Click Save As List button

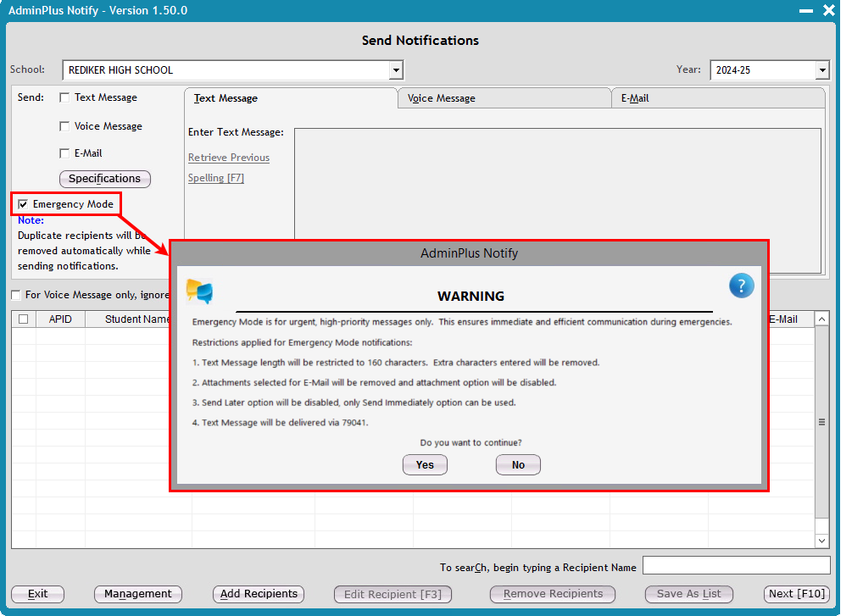[688, 594]
